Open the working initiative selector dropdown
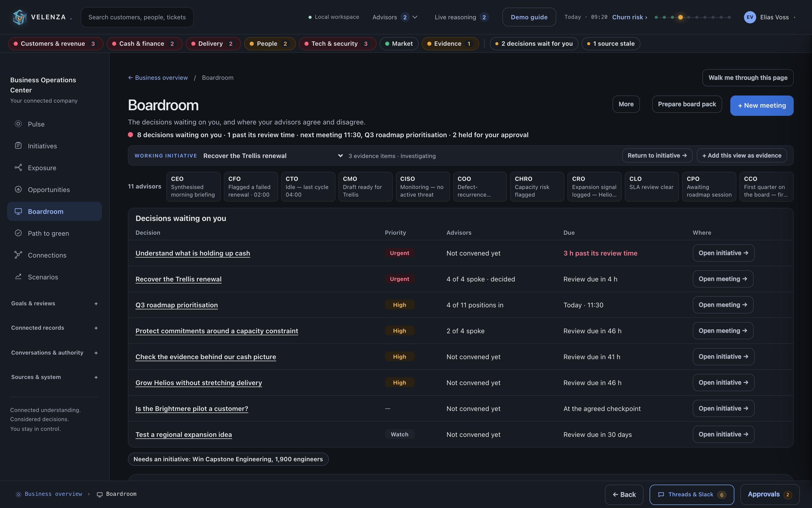Image resolution: width=812 pixels, height=508 pixels. (x=273, y=155)
